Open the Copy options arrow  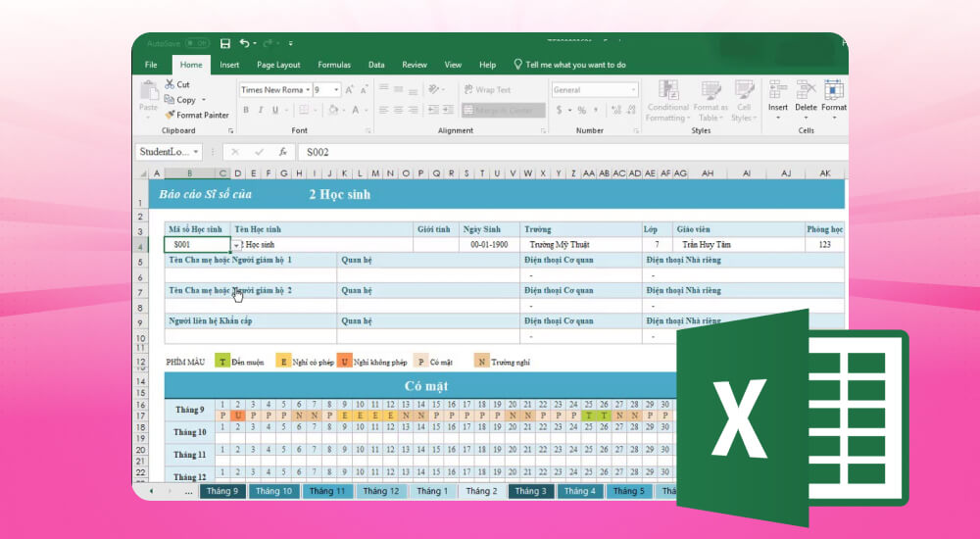[203, 100]
